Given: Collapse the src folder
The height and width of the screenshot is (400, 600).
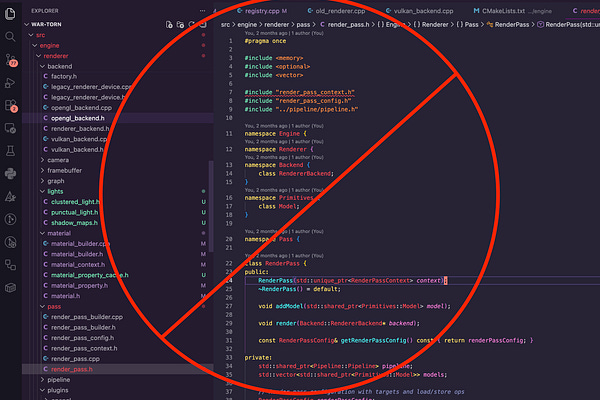Looking at the screenshot, I should click(x=31, y=35).
